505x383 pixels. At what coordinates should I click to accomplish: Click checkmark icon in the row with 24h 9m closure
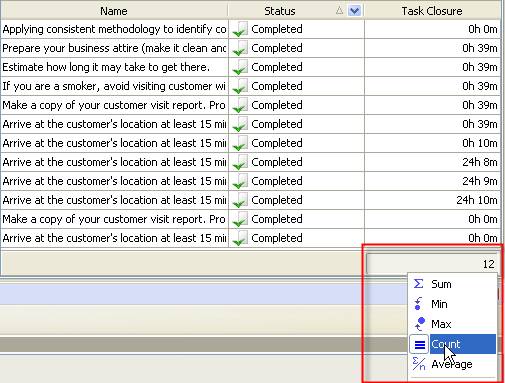tap(240, 181)
